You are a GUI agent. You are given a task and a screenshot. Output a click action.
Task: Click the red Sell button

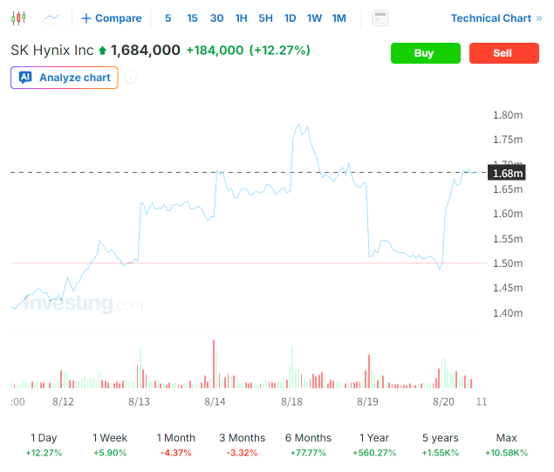click(x=504, y=53)
